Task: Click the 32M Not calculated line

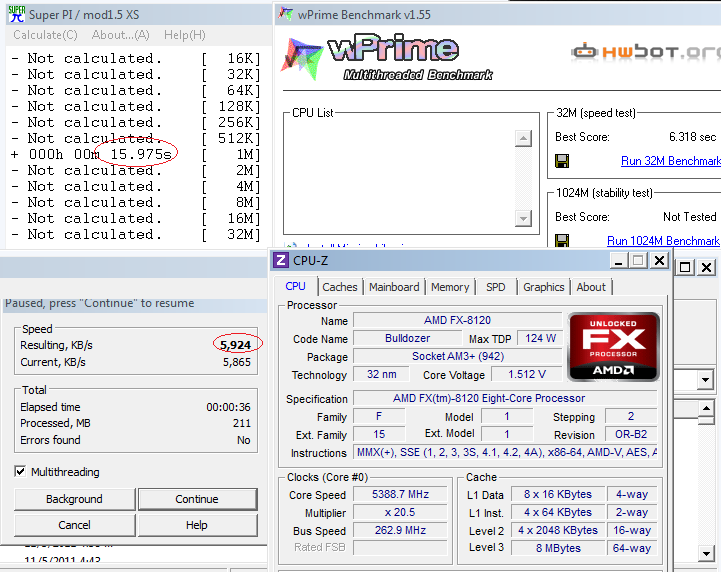Action: tap(136, 235)
